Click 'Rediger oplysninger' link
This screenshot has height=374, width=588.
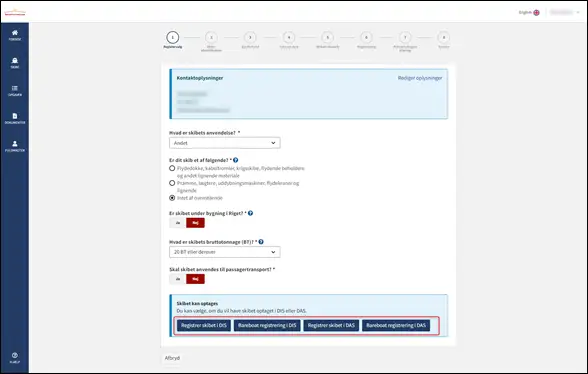[420, 78]
